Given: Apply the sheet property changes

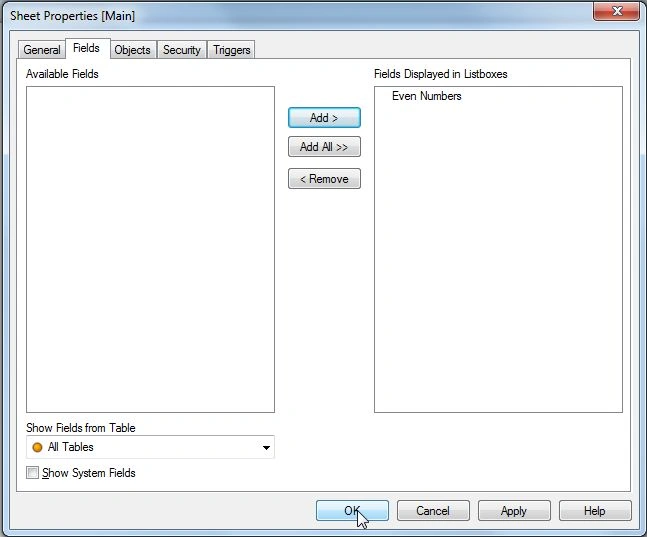Looking at the screenshot, I should pos(514,511).
